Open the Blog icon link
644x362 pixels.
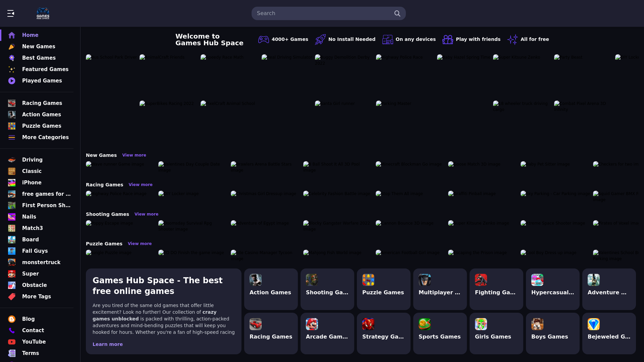[x=12, y=319]
